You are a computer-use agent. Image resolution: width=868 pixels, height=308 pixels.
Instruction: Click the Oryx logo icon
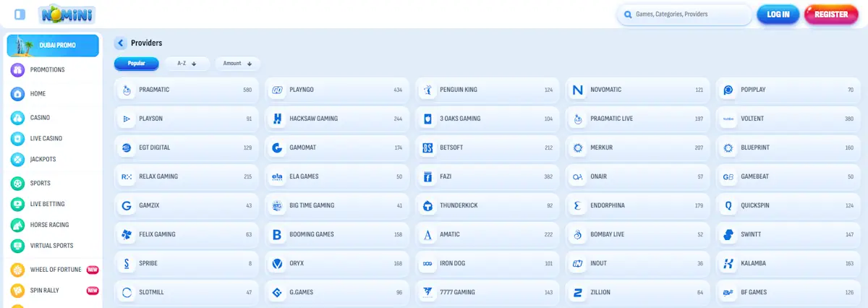click(277, 264)
